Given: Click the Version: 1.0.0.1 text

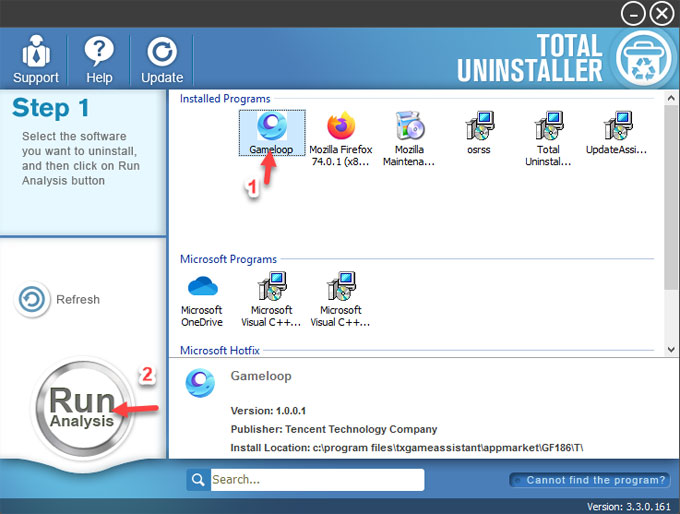Looking at the screenshot, I should click(268, 410).
